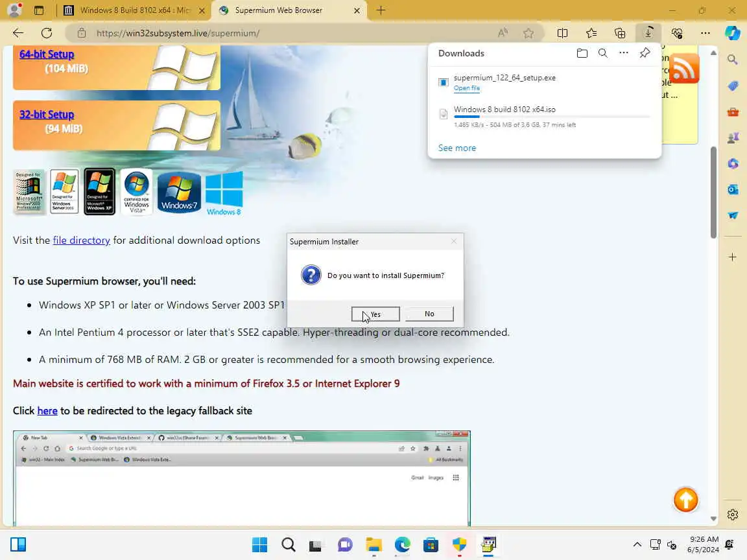
Task: Click the 64-bit Setup download link
Action: click(x=47, y=54)
